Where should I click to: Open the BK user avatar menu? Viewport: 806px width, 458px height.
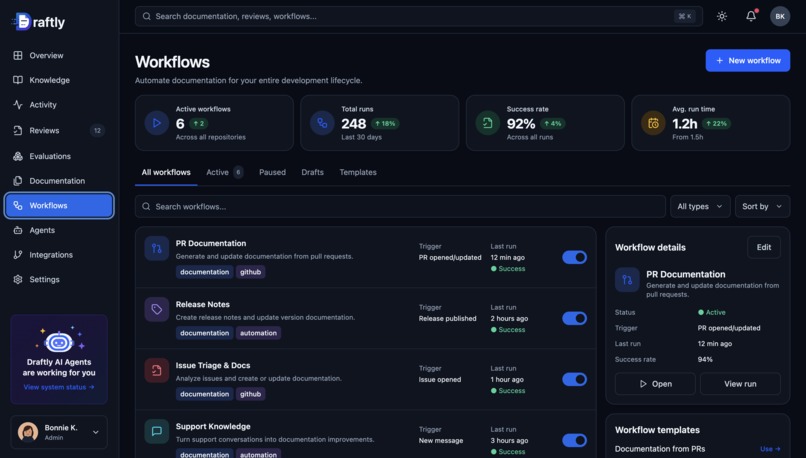(x=780, y=16)
